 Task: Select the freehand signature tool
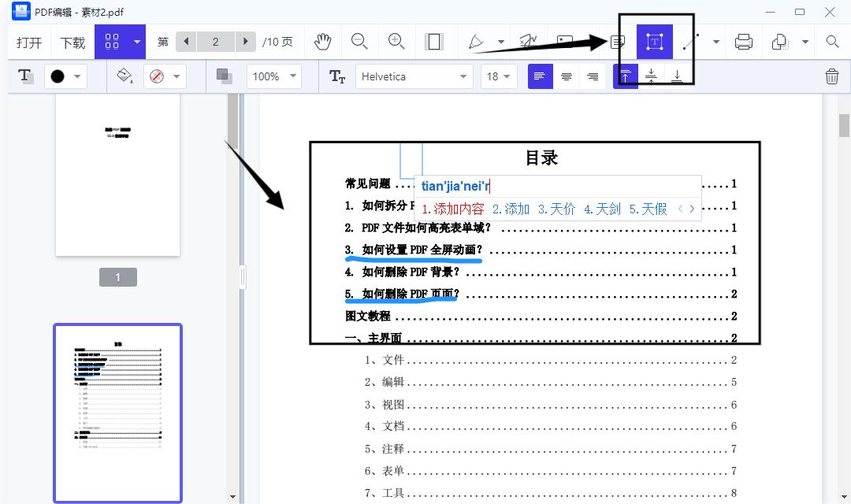[x=530, y=42]
